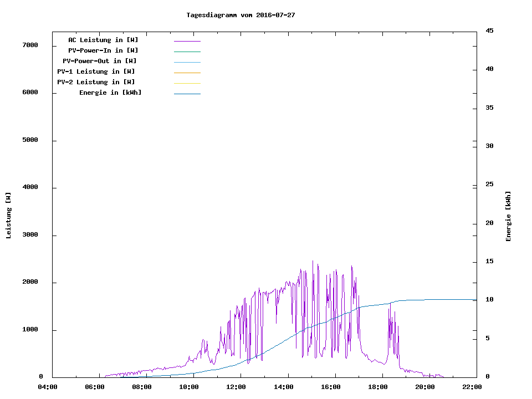Select the Energie in [kWh] legend entry
Image resolution: width=532 pixels, height=399 pixels.
tap(110, 93)
